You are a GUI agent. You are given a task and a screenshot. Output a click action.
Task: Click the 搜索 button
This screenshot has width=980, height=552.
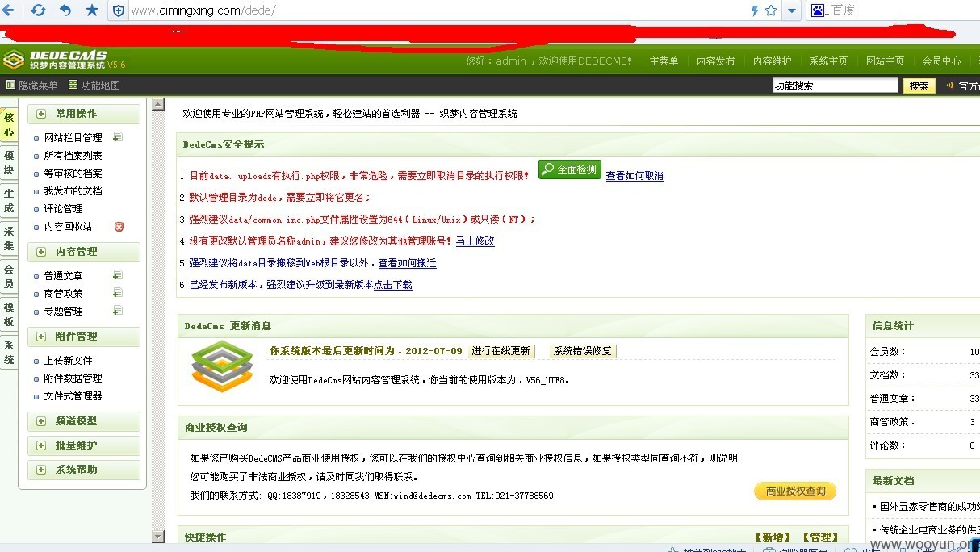pos(919,86)
